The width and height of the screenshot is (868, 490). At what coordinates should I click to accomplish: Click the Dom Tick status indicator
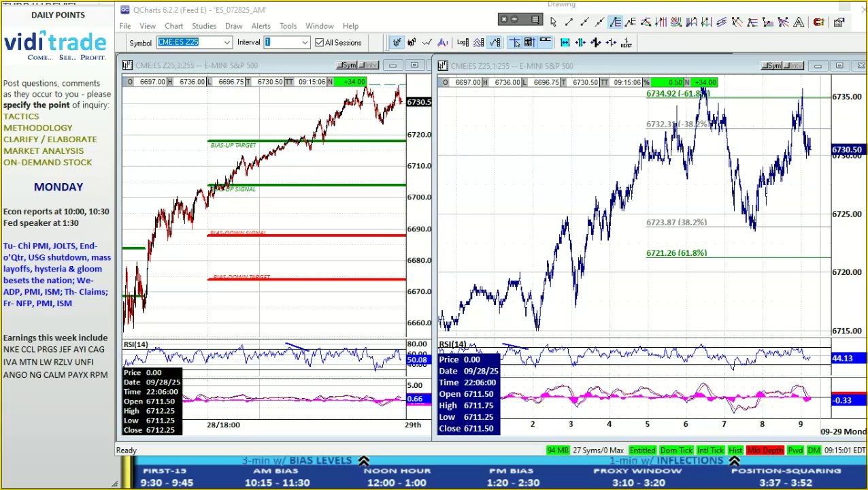click(676, 451)
